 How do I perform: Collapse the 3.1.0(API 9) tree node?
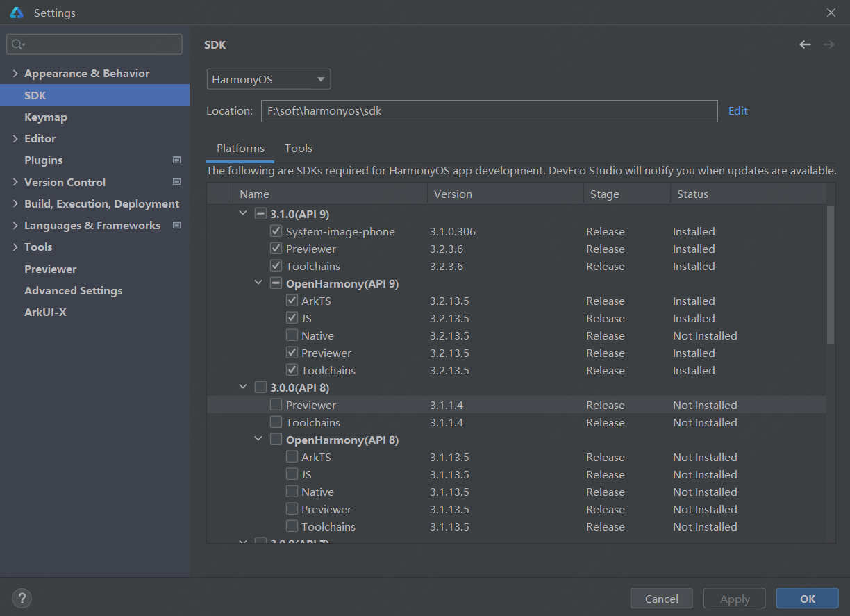pos(242,214)
